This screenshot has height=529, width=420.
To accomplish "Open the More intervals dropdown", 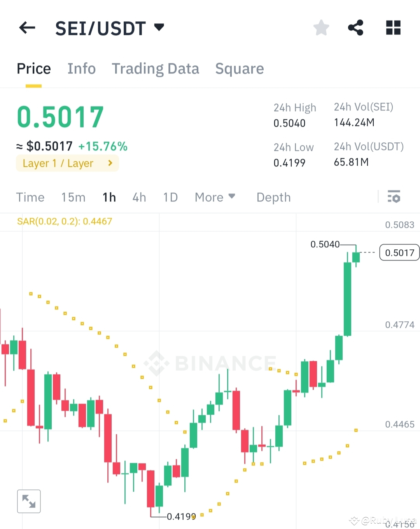I will pyautogui.click(x=215, y=197).
